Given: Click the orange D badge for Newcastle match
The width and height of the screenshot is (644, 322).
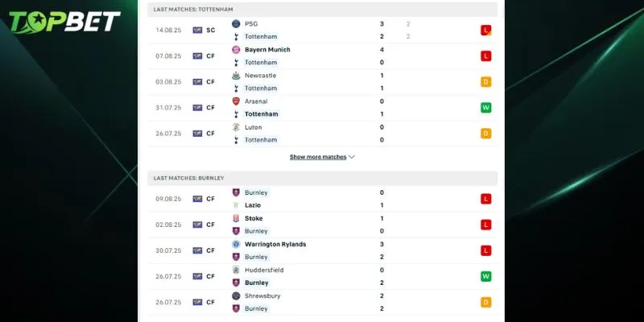Looking at the screenshot, I should (486, 82).
